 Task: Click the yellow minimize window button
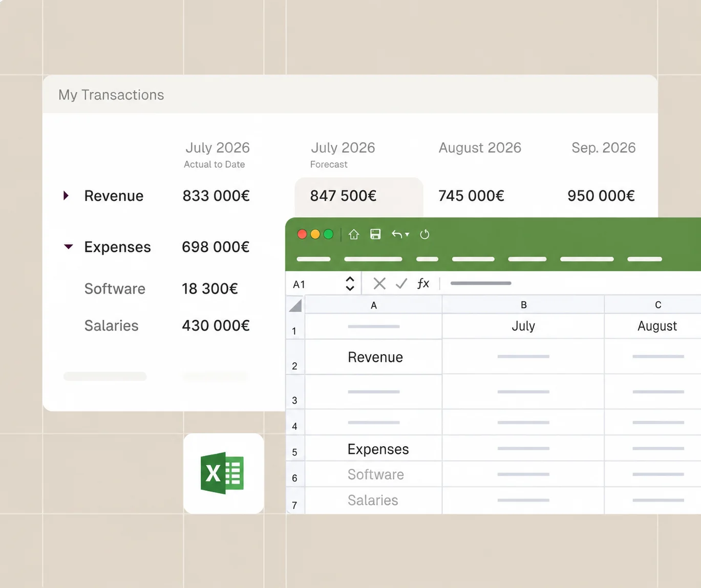click(x=315, y=234)
